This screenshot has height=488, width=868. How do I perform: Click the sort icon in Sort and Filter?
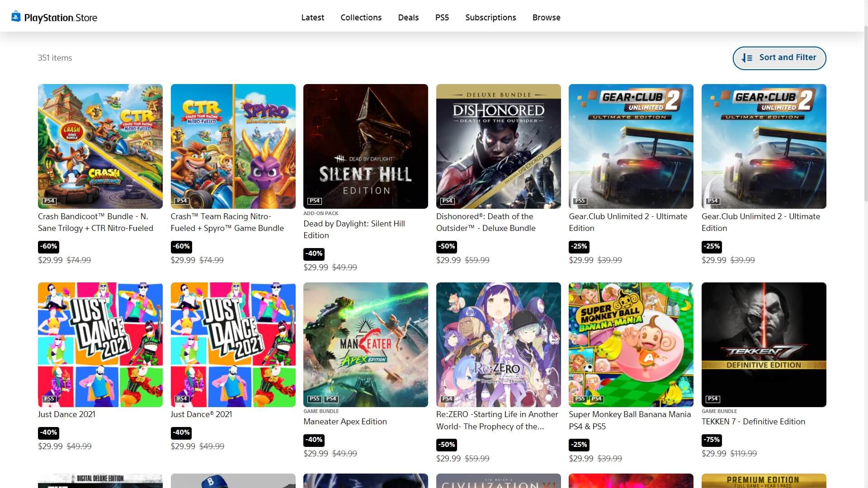coord(747,58)
